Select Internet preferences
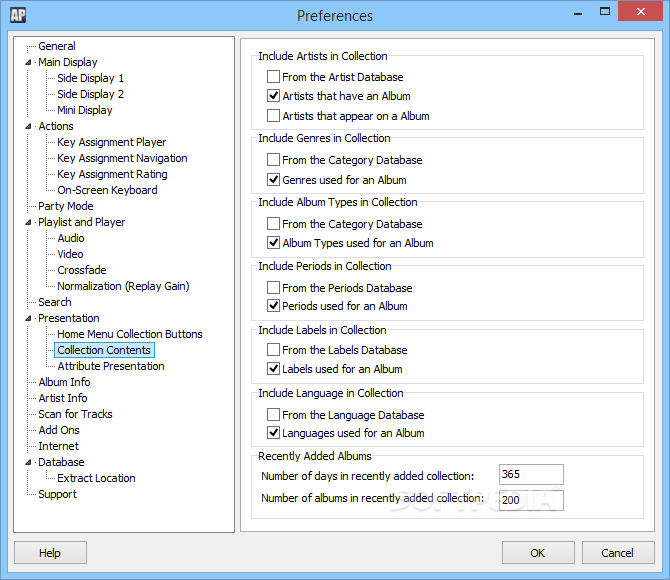Image resolution: width=670 pixels, height=580 pixels. pyautogui.click(x=59, y=446)
